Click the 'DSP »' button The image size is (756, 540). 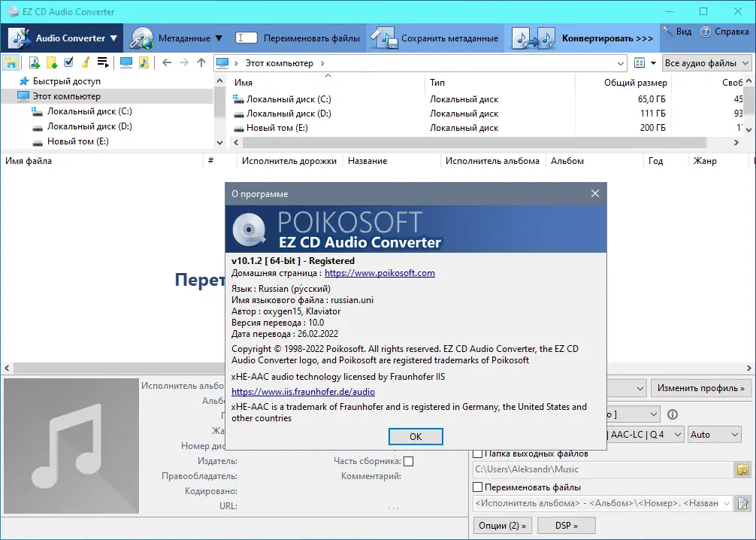[566, 526]
